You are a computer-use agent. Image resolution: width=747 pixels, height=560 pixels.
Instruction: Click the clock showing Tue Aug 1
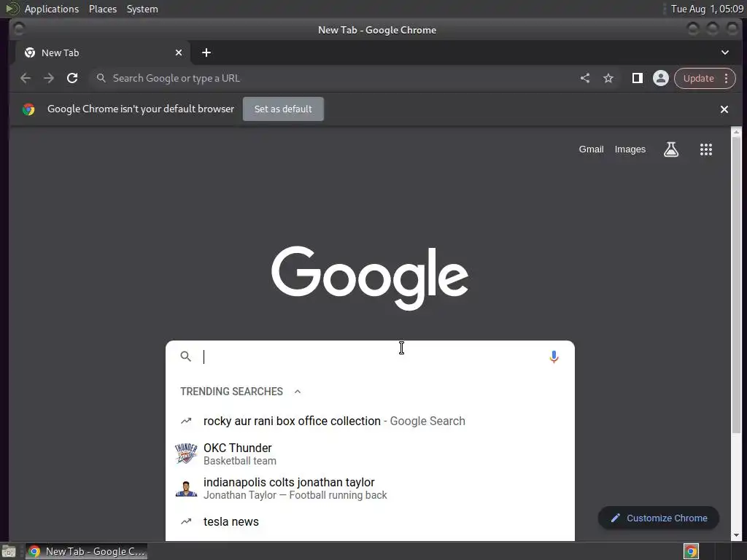pos(707,9)
